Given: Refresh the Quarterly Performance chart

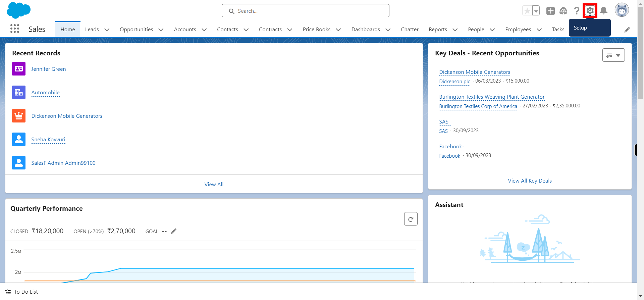Looking at the screenshot, I should [x=411, y=219].
